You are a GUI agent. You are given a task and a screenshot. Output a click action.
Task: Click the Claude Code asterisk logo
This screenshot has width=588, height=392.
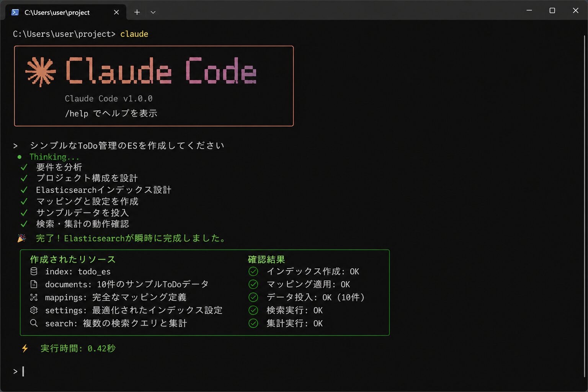(41, 71)
